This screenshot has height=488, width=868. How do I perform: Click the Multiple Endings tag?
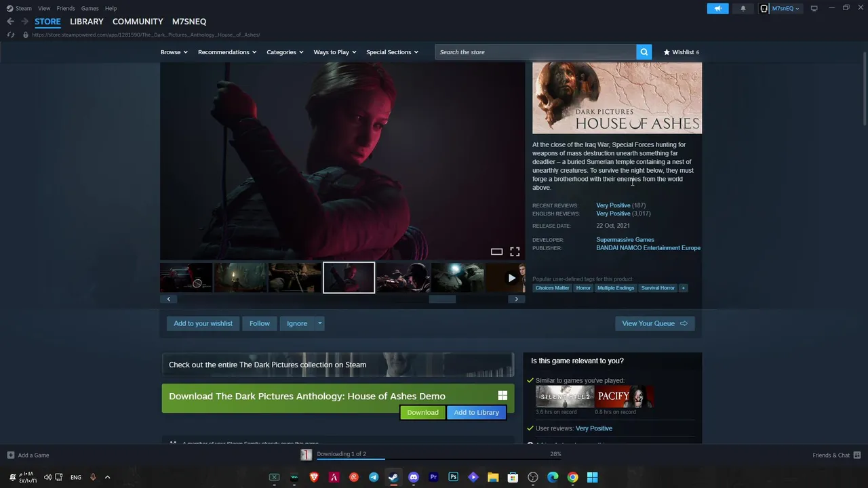point(616,288)
